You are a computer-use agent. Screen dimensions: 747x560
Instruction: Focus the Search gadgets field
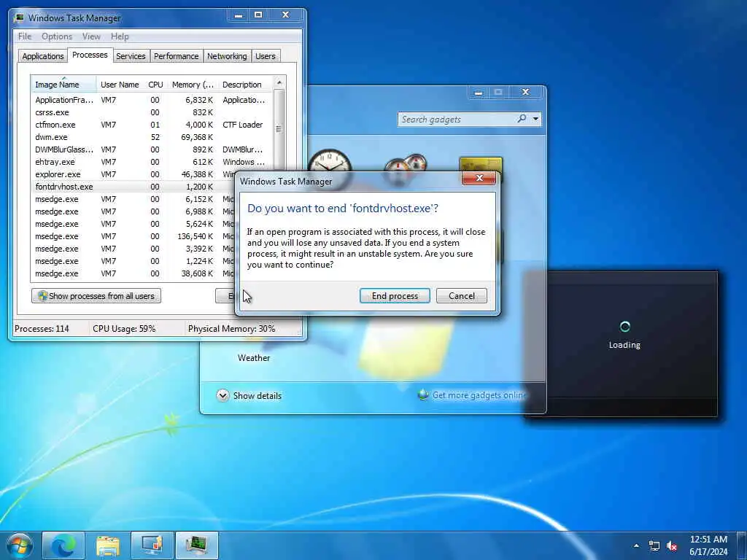click(x=457, y=119)
